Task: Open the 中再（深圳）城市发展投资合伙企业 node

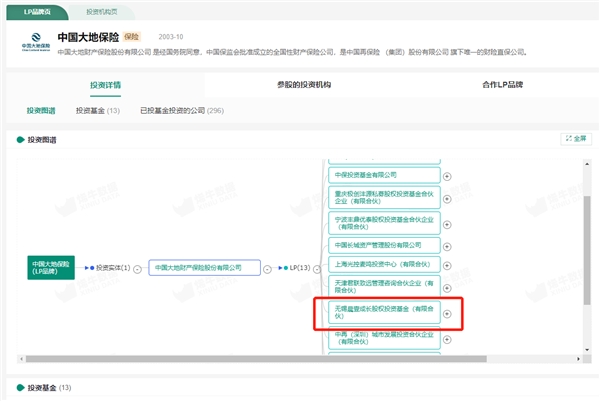Action: [384, 338]
